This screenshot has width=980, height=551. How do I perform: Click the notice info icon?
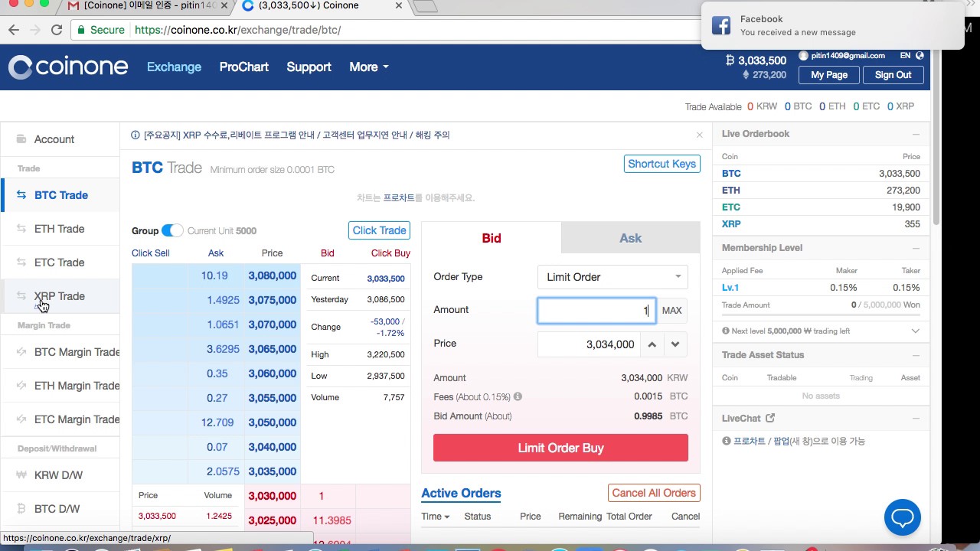pos(136,135)
